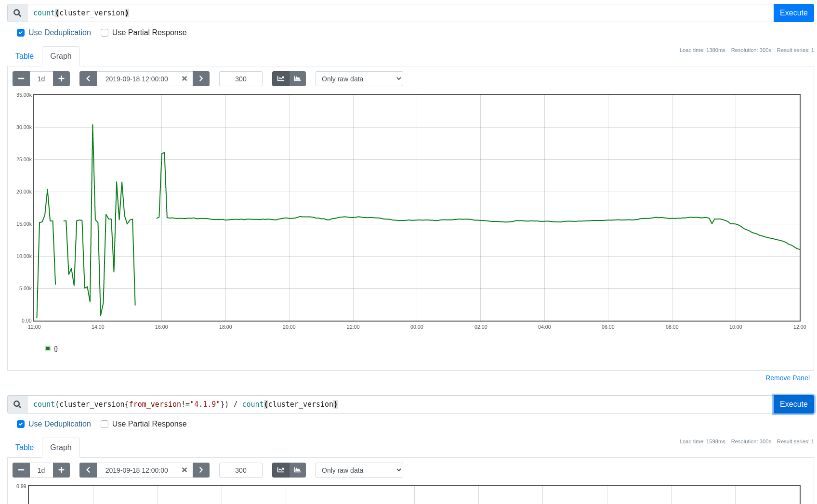The height and width of the screenshot is (504, 817).
Task: Clear the end time in first panel
Action: [x=184, y=79]
